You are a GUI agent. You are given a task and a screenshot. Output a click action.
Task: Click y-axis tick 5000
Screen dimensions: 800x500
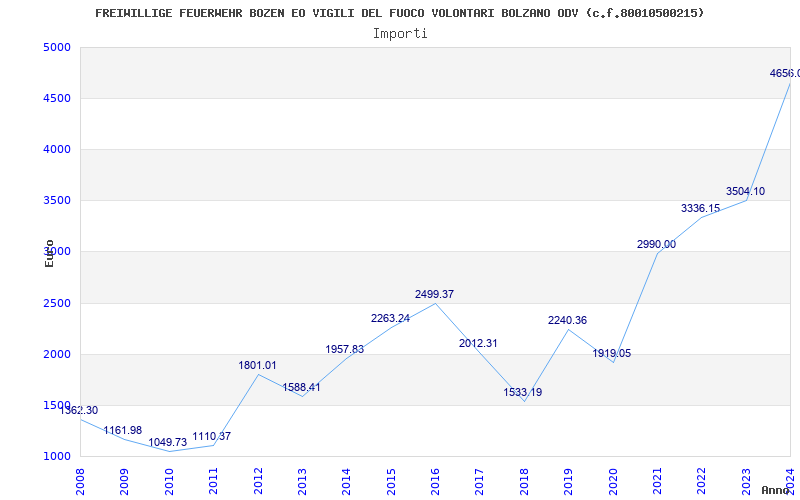point(57,47)
